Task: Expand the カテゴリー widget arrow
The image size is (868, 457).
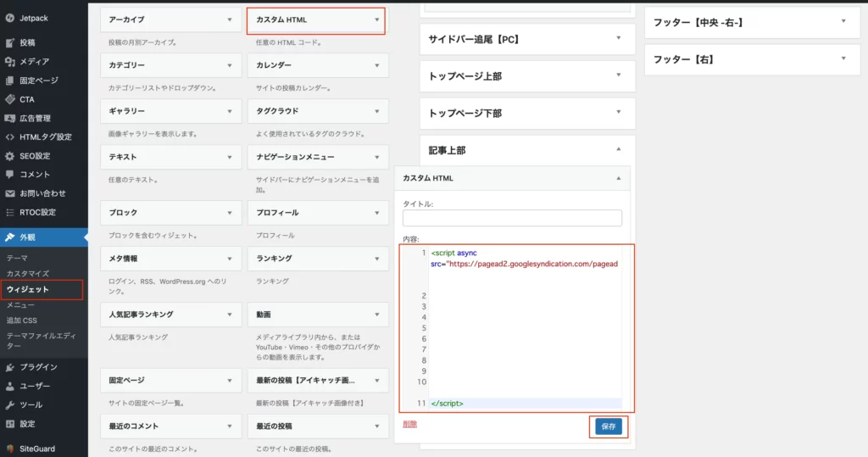Action: click(230, 65)
